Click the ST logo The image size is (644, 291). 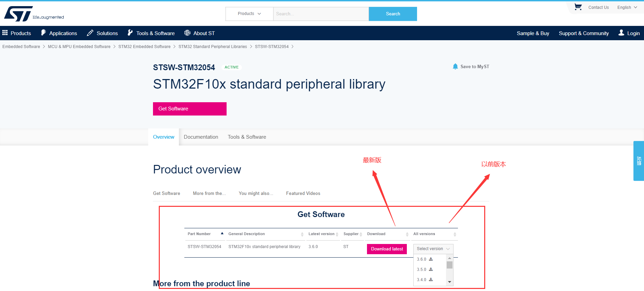click(19, 14)
